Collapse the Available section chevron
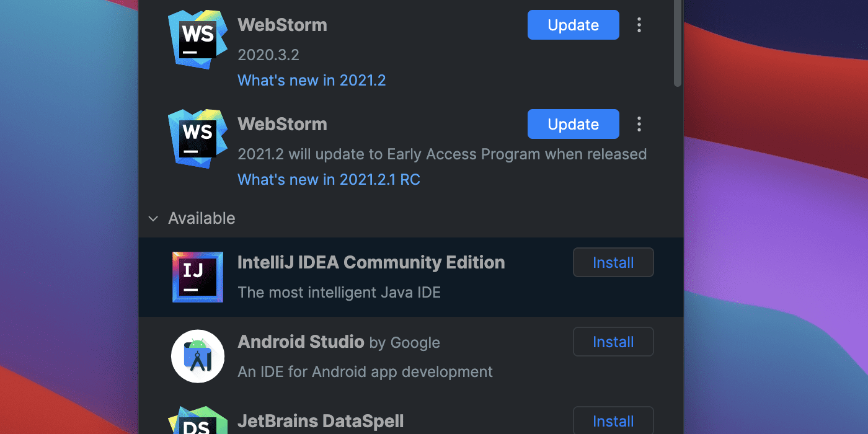Image resolution: width=868 pixels, height=434 pixels. 153,219
